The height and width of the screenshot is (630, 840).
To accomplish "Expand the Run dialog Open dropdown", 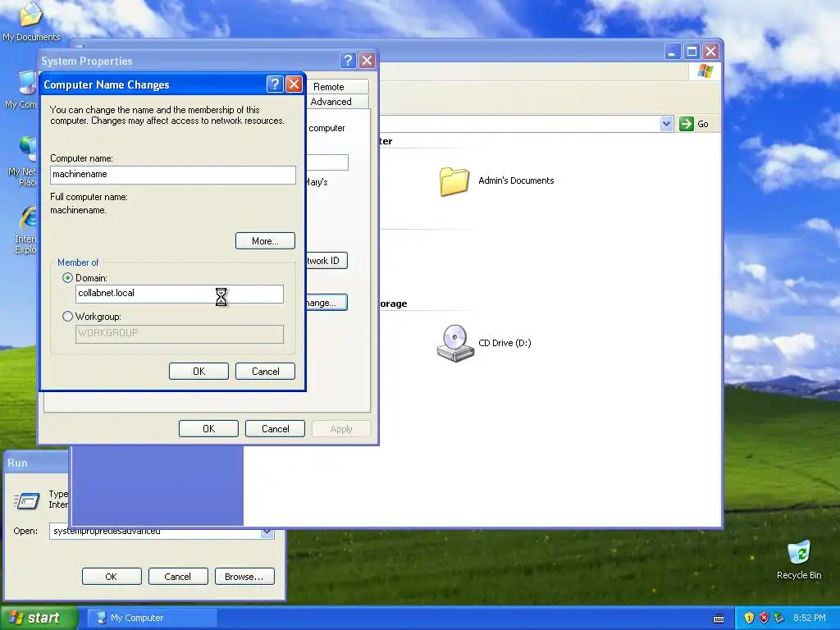I will (267, 532).
